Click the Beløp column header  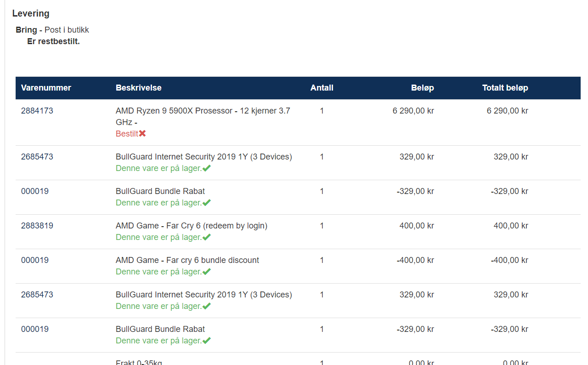click(423, 88)
